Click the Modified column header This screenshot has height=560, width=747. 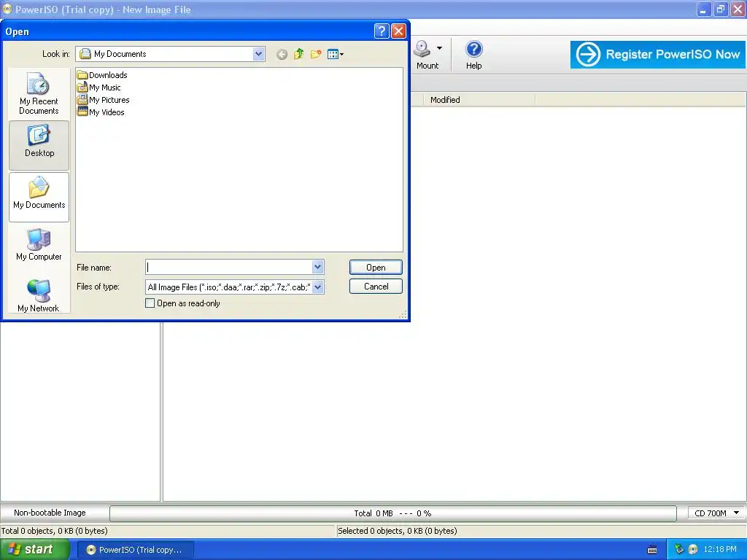(479, 99)
